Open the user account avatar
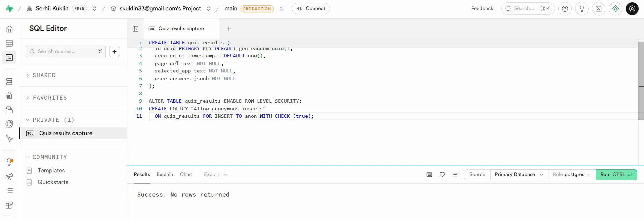This screenshot has height=219, width=644. [x=632, y=9]
